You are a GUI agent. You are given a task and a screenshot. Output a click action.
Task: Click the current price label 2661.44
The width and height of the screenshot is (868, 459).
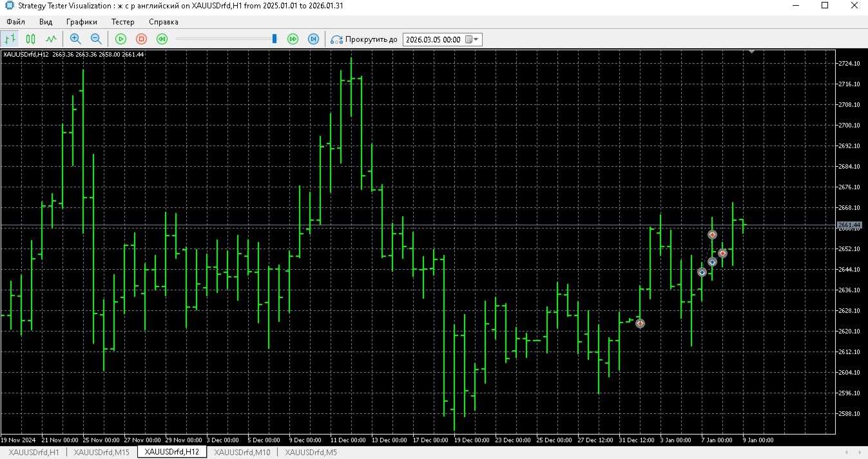[849, 225]
